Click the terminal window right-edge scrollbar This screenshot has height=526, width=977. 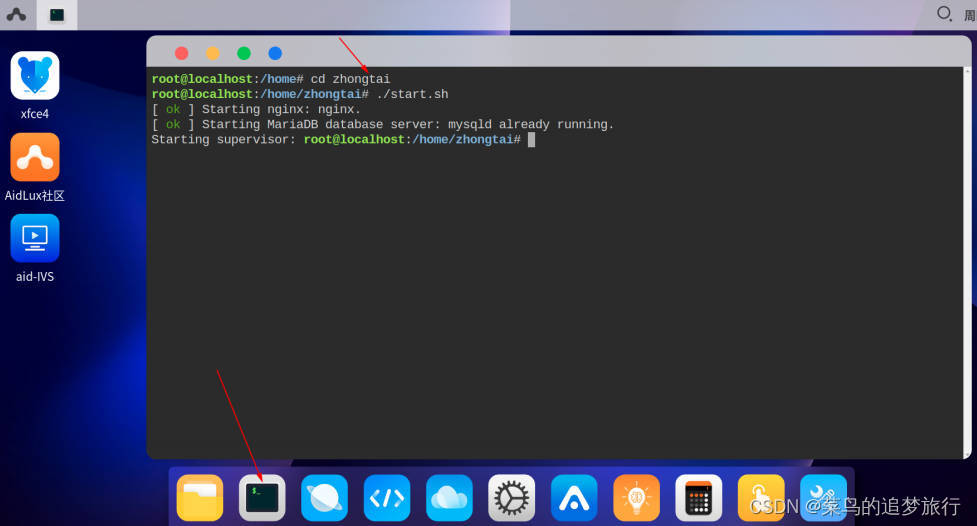pos(967,262)
